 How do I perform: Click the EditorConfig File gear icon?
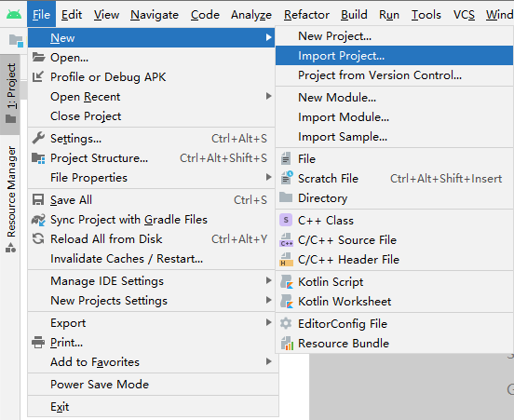click(x=286, y=323)
